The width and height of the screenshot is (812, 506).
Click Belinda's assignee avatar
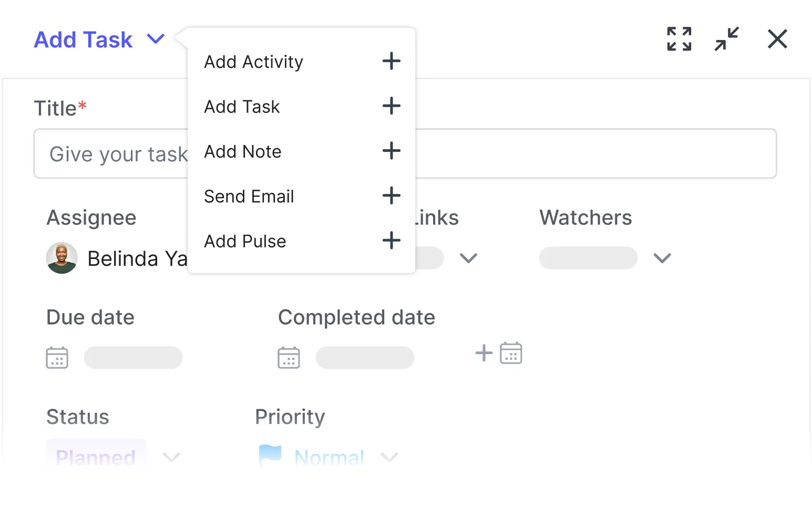[x=62, y=258]
